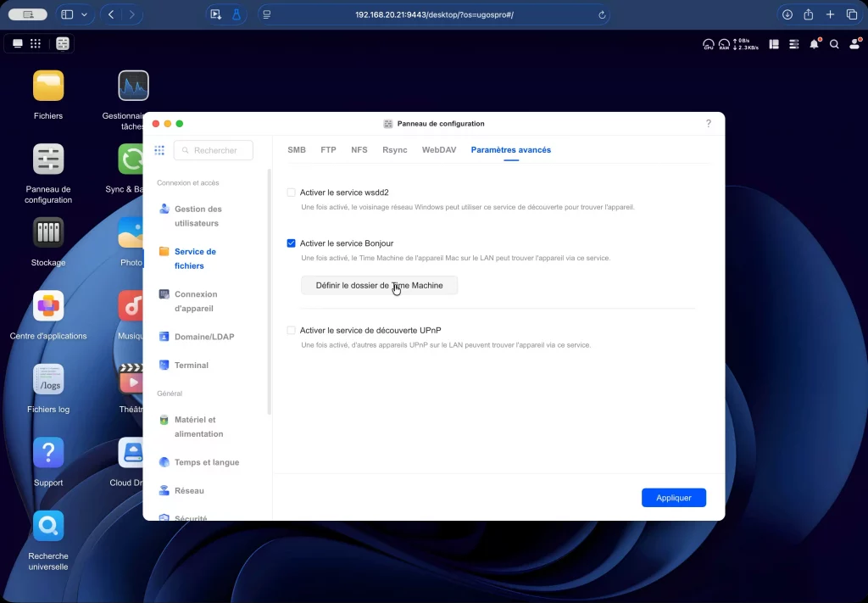This screenshot has height=603, width=868.
Task: Open the control panel grid menu icon
Action: tap(159, 150)
